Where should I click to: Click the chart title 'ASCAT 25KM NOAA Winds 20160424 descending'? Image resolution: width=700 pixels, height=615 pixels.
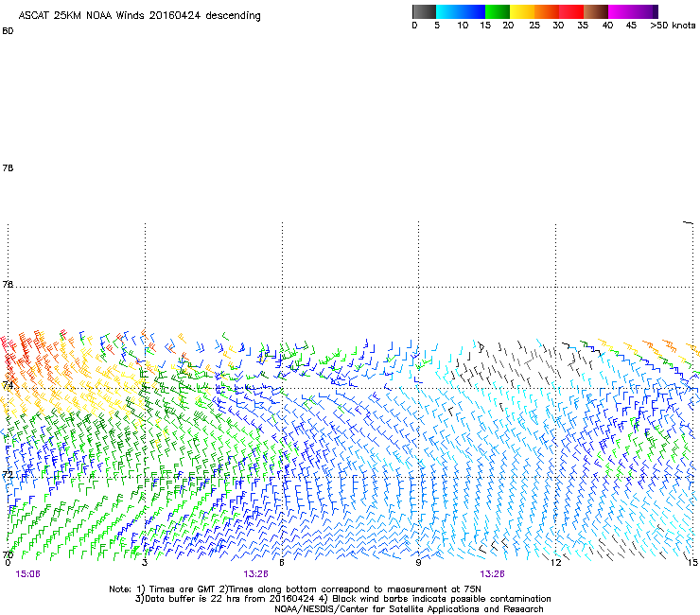[x=139, y=16]
